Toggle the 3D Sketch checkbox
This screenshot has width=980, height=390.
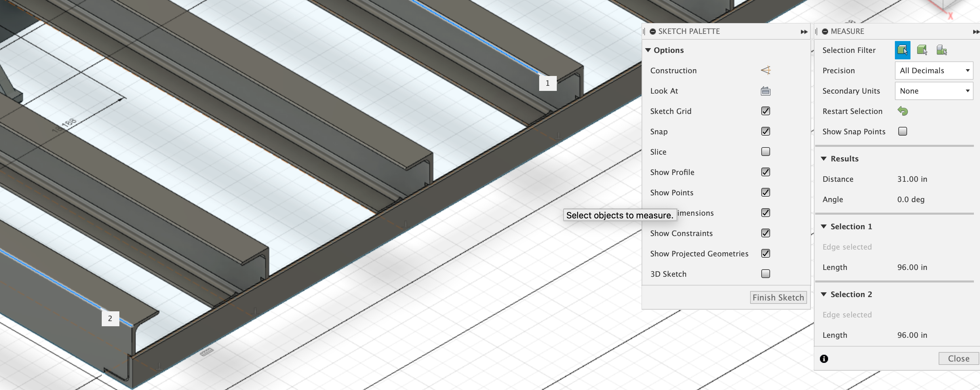[765, 274]
